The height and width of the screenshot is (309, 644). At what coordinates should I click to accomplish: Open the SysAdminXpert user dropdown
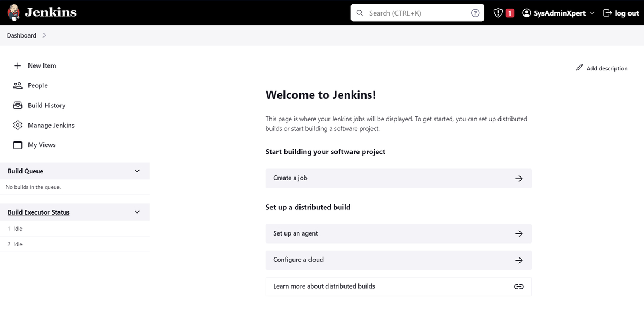point(558,12)
